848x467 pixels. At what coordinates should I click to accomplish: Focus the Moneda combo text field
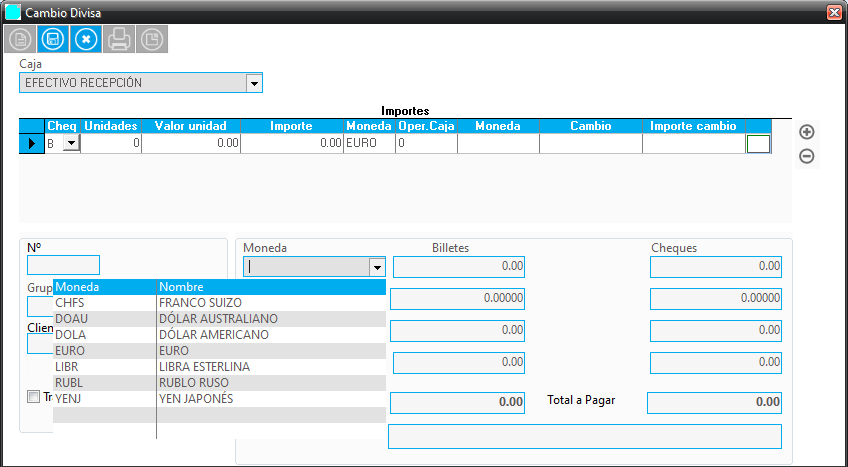(x=307, y=267)
